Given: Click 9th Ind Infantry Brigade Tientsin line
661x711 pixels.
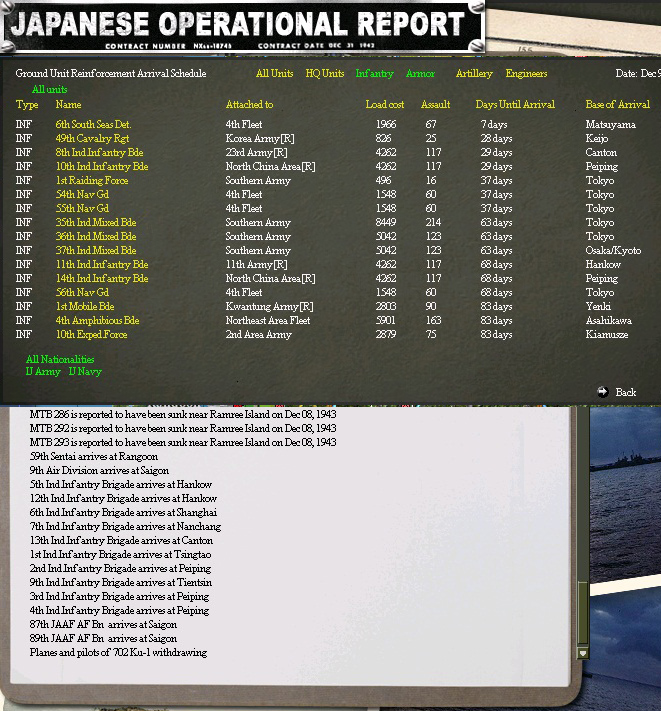Looking at the screenshot, I should [x=121, y=582].
